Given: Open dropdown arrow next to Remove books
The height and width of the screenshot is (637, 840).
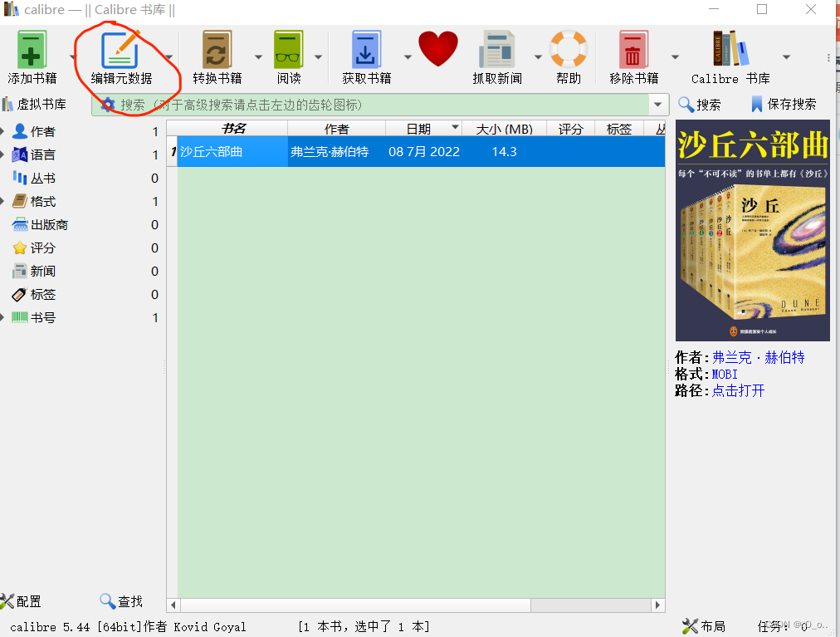Looking at the screenshot, I should click(675, 56).
